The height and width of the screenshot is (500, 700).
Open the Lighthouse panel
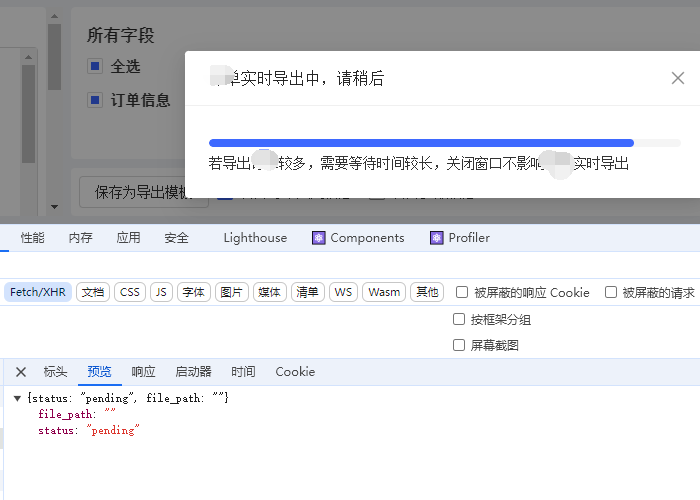(255, 238)
